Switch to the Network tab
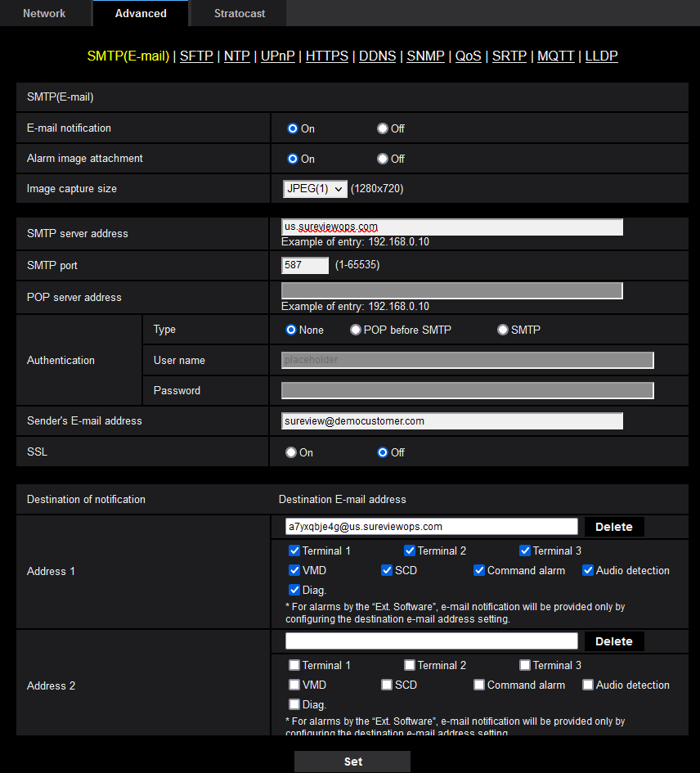The height and width of the screenshot is (773, 700). point(44,13)
